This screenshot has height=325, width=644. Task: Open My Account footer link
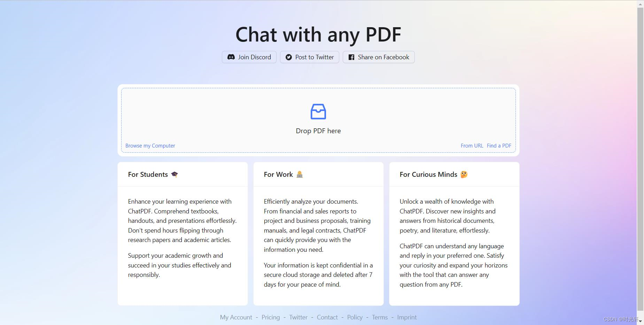tap(236, 317)
